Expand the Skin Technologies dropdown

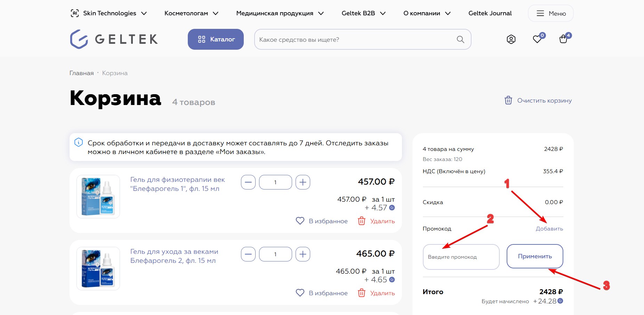109,13
